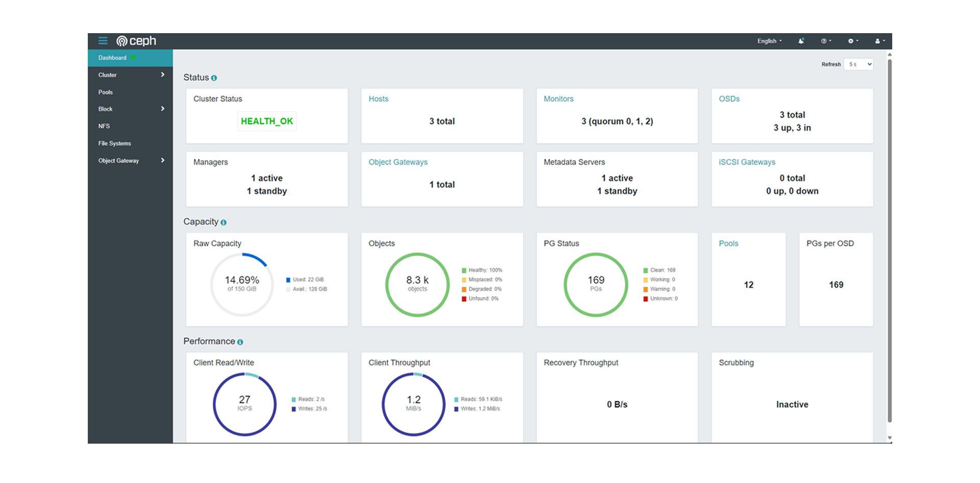Click the teal Reads 2 /s legend swatch
The image size is (980, 483).
coord(294,399)
